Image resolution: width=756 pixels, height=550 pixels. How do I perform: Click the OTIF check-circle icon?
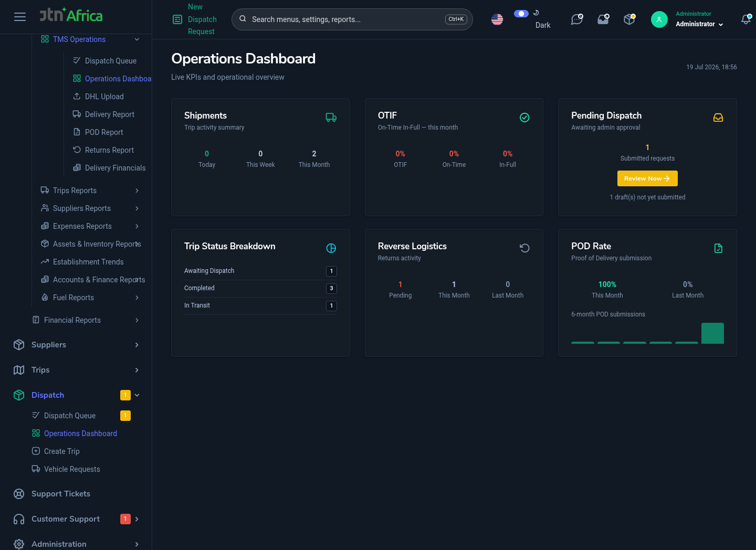pos(524,118)
